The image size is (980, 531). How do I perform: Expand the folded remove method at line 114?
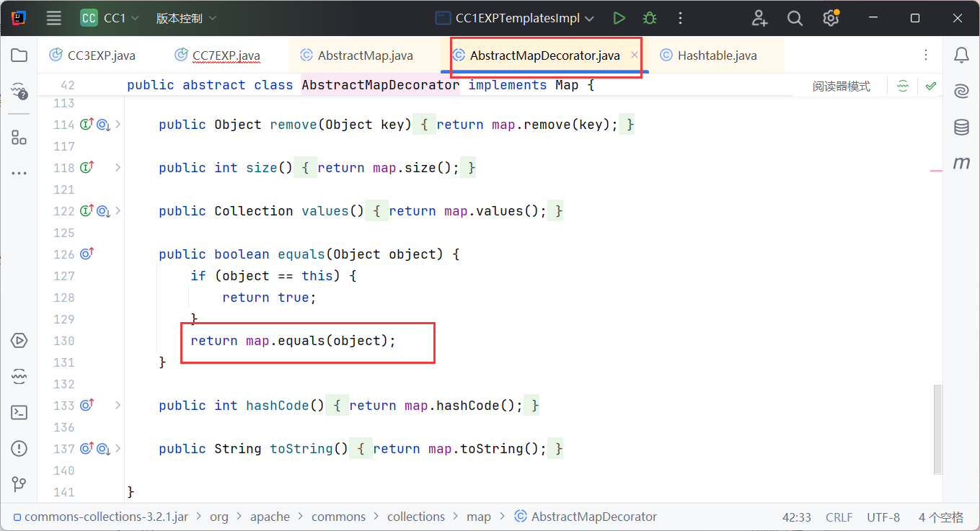coord(118,125)
